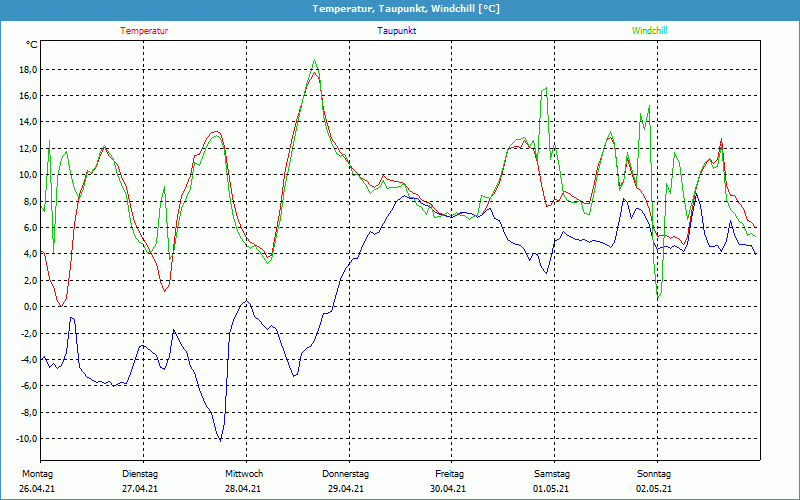Click the date 01.05.21
This screenshot has width=800, height=500.
(551, 488)
